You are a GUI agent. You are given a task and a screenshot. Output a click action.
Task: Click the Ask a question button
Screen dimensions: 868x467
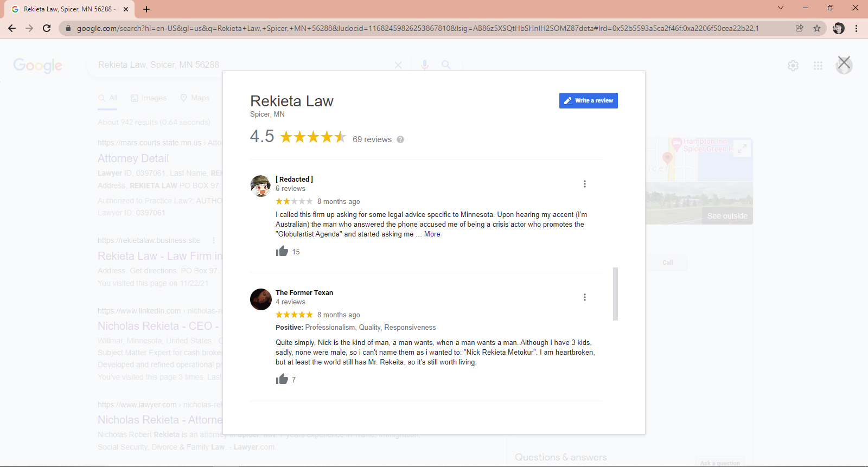[720, 463]
